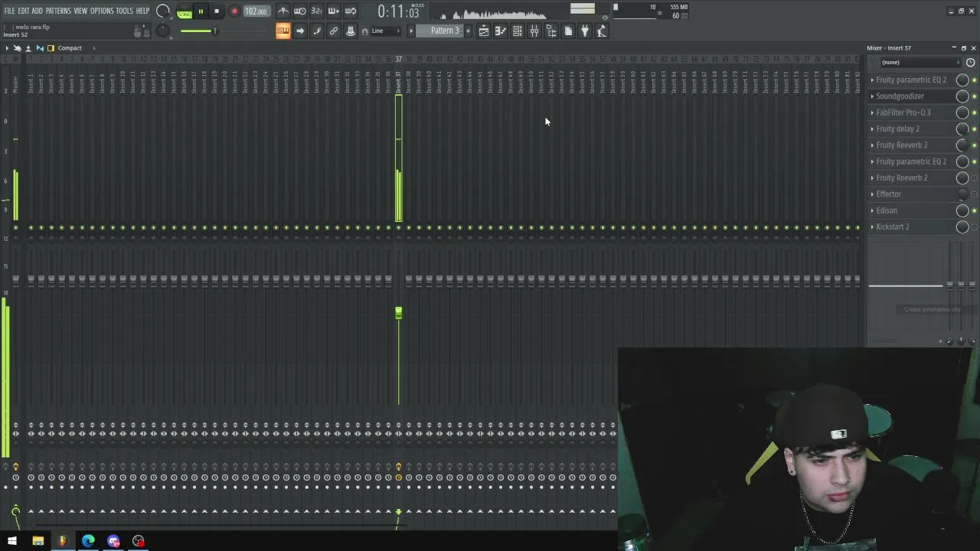Toggle wait for input before recording
The width and height of the screenshot is (980, 551).
click(x=300, y=11)
